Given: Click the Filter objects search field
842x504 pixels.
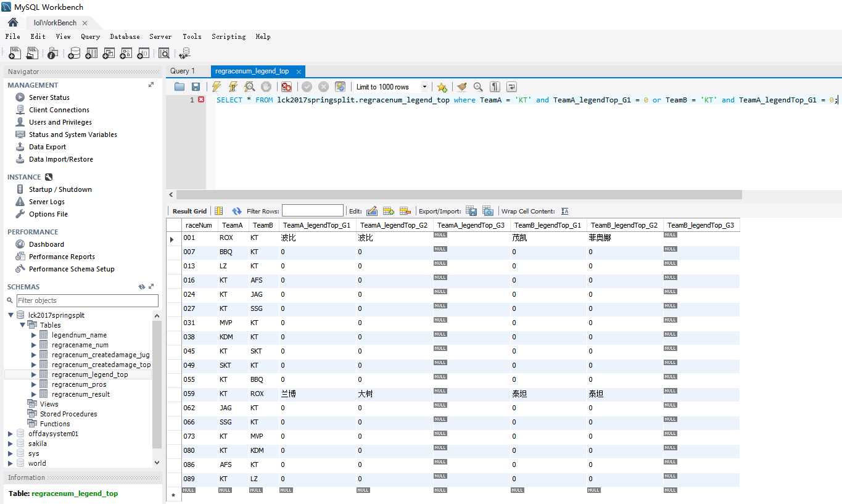Looking at the screenshot, I should click(87, 300).
